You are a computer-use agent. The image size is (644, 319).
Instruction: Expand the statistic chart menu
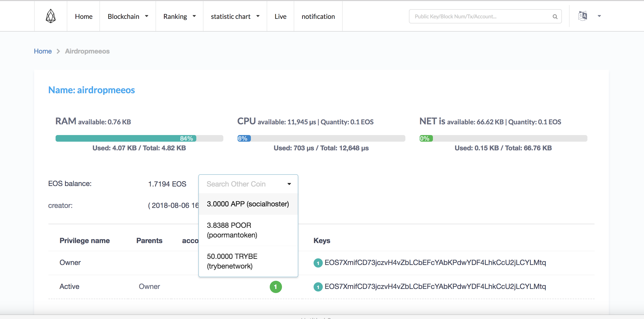pos(235,16)
